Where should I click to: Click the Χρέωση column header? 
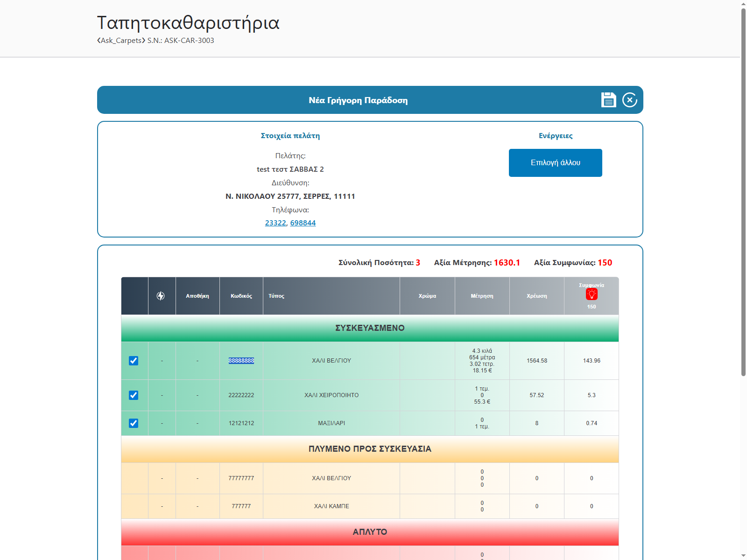[537, 296]
